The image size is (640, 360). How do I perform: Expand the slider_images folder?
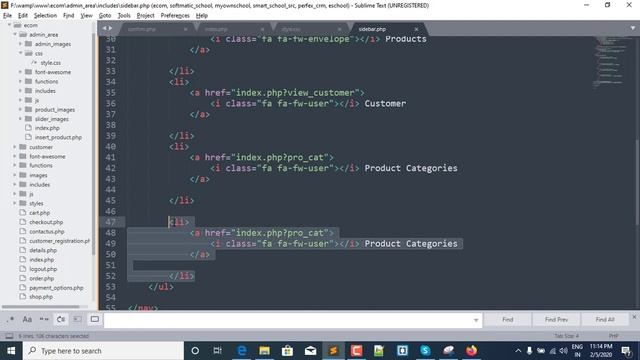(x=21, y=119)
